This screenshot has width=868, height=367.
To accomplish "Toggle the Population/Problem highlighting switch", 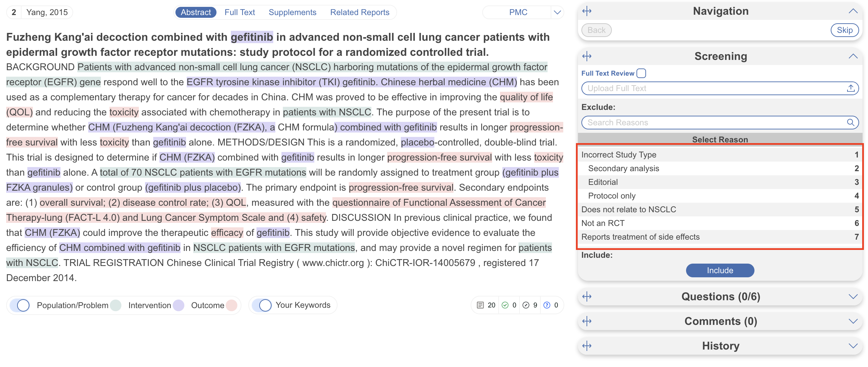I will [x=20, y=305].
